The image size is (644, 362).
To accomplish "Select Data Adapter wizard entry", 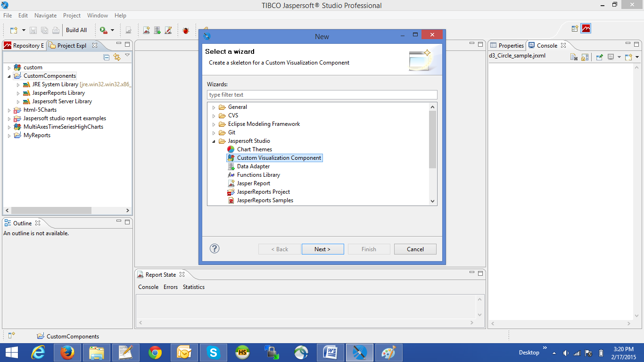I will tap(253, 166).
